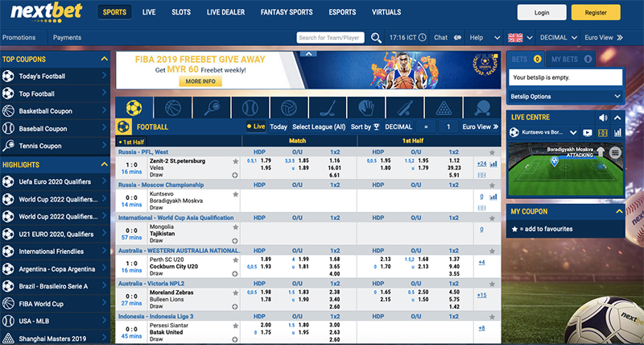Open +24 more markets for Zenit-2 match
This screenshot has width=644, height=345.
coord(481,164)
